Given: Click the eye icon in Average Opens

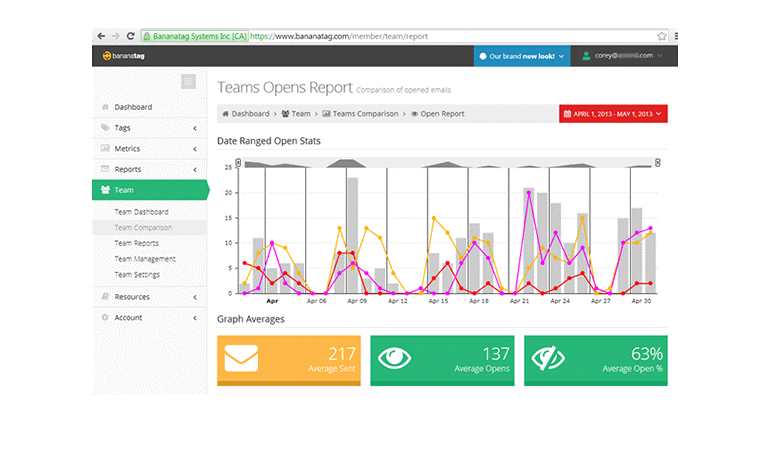Looking at the screenshot, I should (394, 358).
